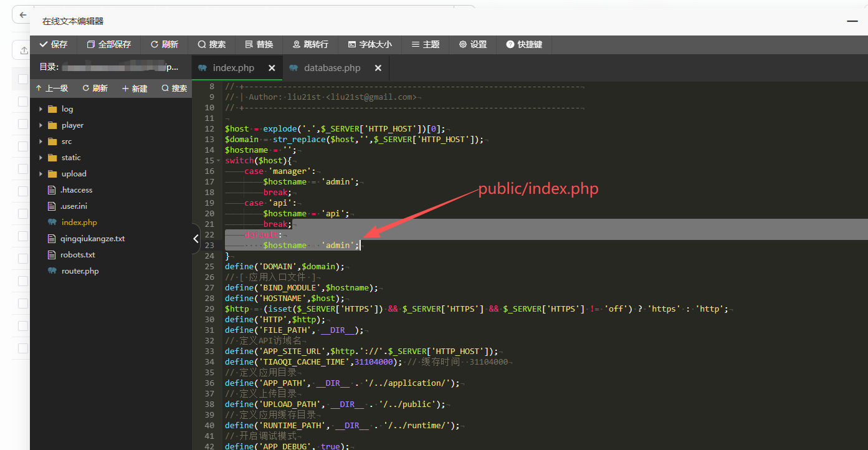Click line number 25 in the gutter

209,267
